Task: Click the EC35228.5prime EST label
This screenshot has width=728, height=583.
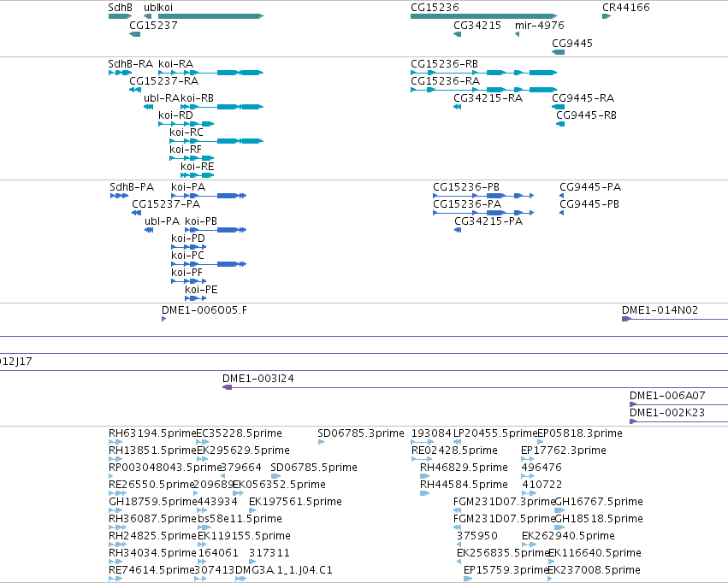Action: pos(240,433)
